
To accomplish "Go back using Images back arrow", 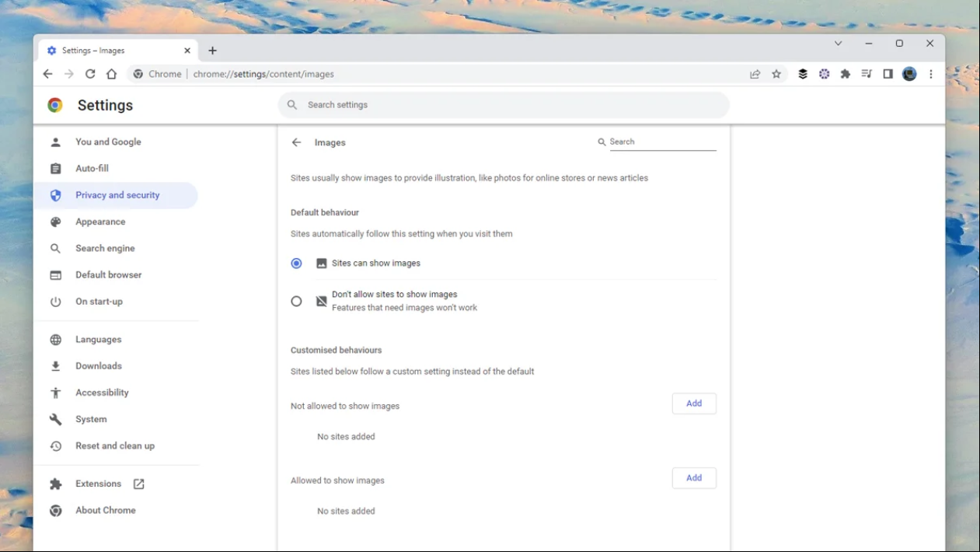I will pos(296,142).
